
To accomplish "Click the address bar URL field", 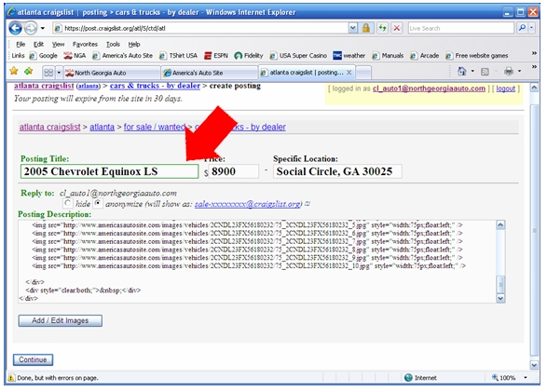I will click(200, 28).
